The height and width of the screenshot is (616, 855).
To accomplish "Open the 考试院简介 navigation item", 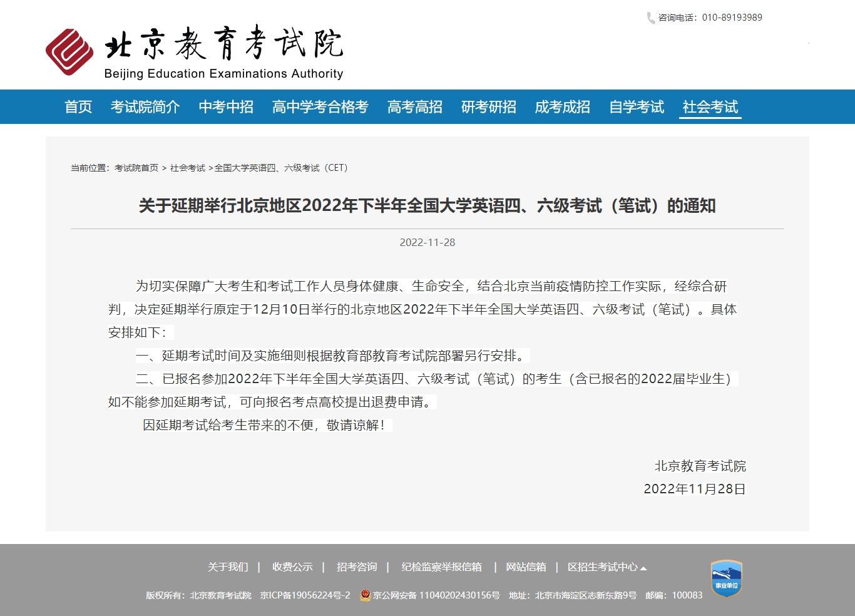I will coord(145,107).
